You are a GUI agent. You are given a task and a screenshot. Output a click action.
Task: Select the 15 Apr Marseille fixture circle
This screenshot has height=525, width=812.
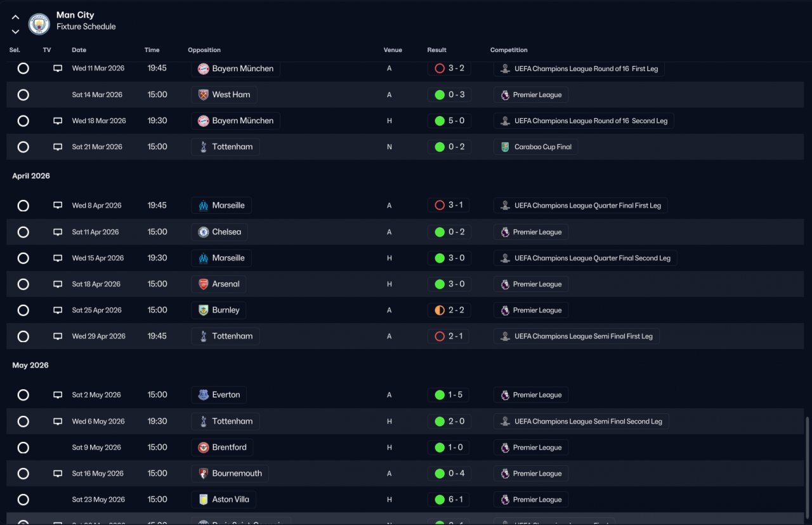pyautogui.click(x=23, y=258)
